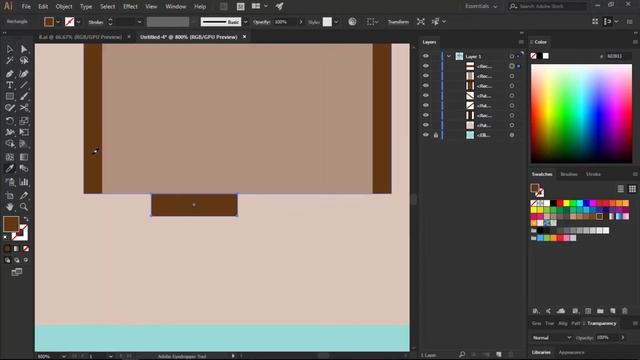
Task: Open graphic Style dropdown arrow
Action: coord(336,22)
